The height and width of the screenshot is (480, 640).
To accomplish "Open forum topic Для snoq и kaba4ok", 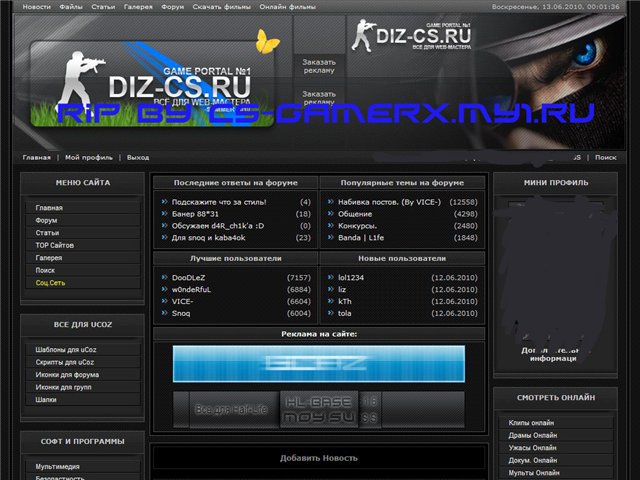I will (x=209, y=238).
